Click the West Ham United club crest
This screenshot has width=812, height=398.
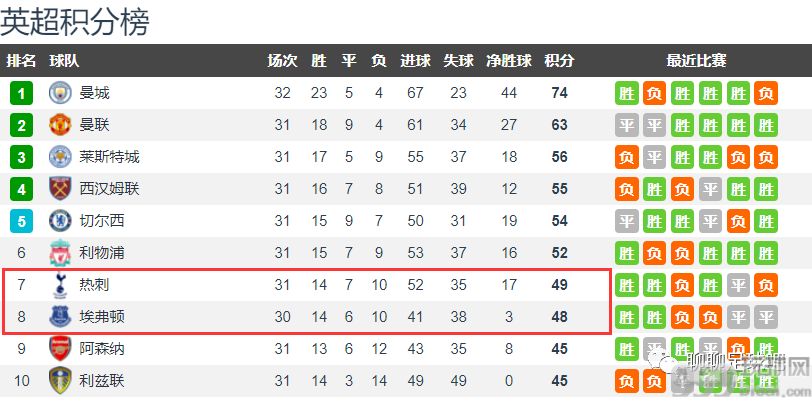pyautogui.click(x=60, y=189)
